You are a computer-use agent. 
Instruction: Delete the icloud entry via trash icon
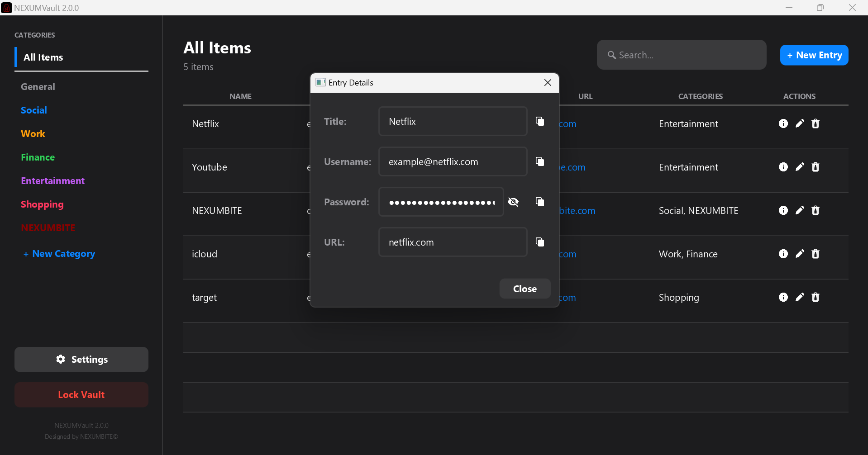tap(816, 254)
